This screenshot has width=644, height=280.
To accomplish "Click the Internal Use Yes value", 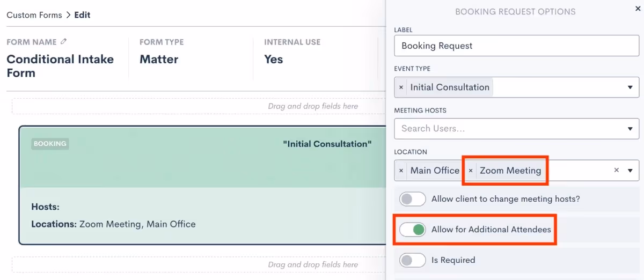I will pos(273,59).
